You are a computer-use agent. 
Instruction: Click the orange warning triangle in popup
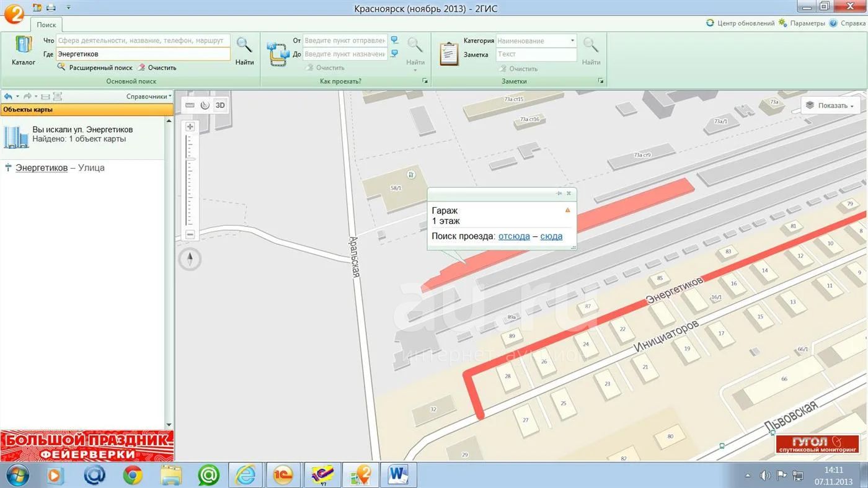567,210
